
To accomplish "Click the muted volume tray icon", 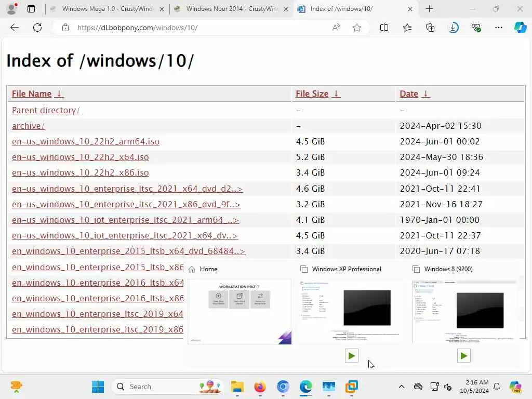I will pos(448,387).
